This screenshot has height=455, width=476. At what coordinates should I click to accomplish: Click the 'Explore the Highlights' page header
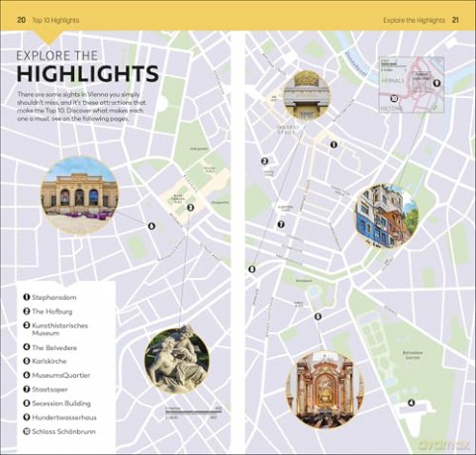point(414,20)
